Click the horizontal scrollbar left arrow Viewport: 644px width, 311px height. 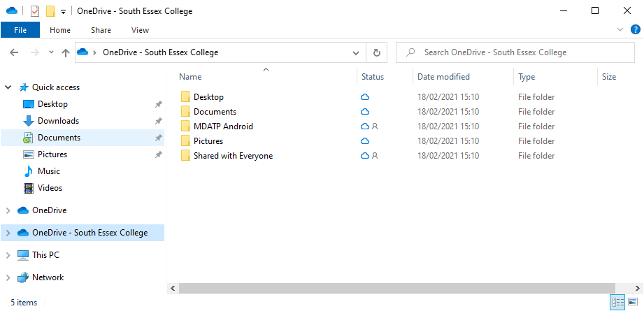pos(173,289)
